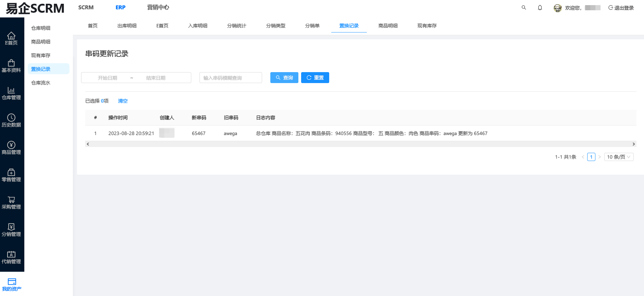Click the search magnifier icon in header

pyautogui.click(x=524, y=8)
